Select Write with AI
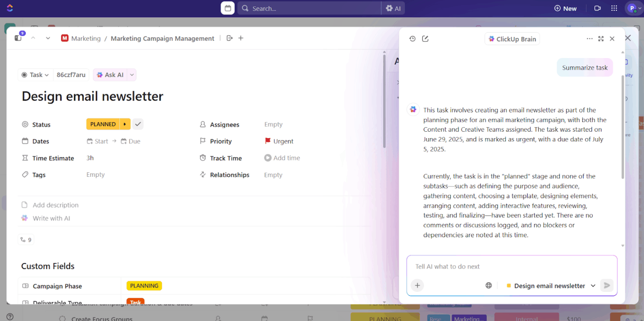The image size is (644, 321). pyautogui.click(x=51, y=218)
